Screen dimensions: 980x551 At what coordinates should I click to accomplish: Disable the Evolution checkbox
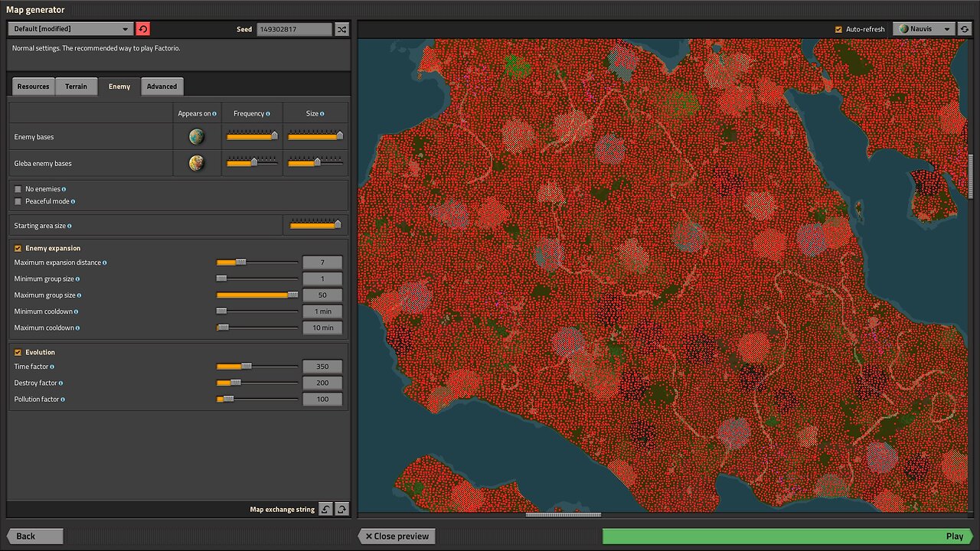[x=18, y=352]
